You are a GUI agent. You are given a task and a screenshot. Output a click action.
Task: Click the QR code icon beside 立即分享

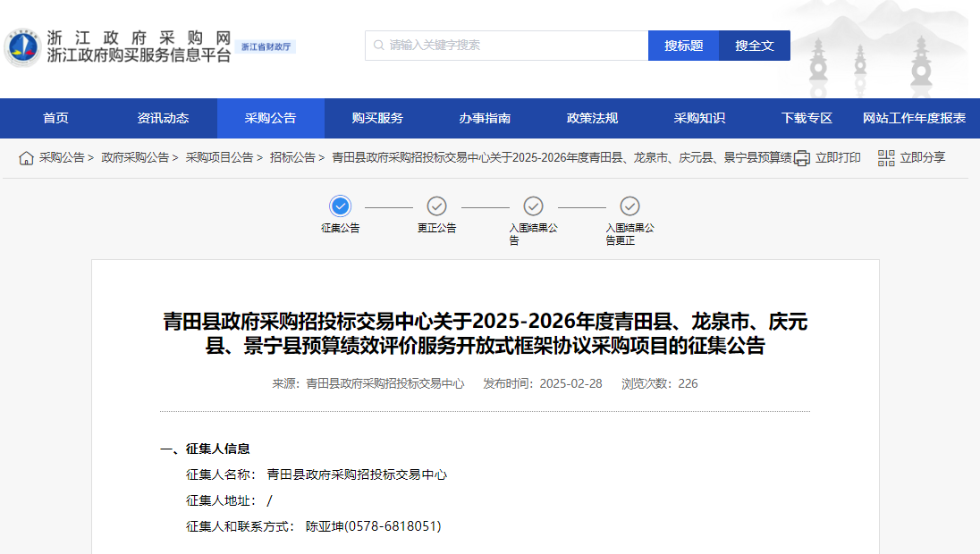(885, 157)
